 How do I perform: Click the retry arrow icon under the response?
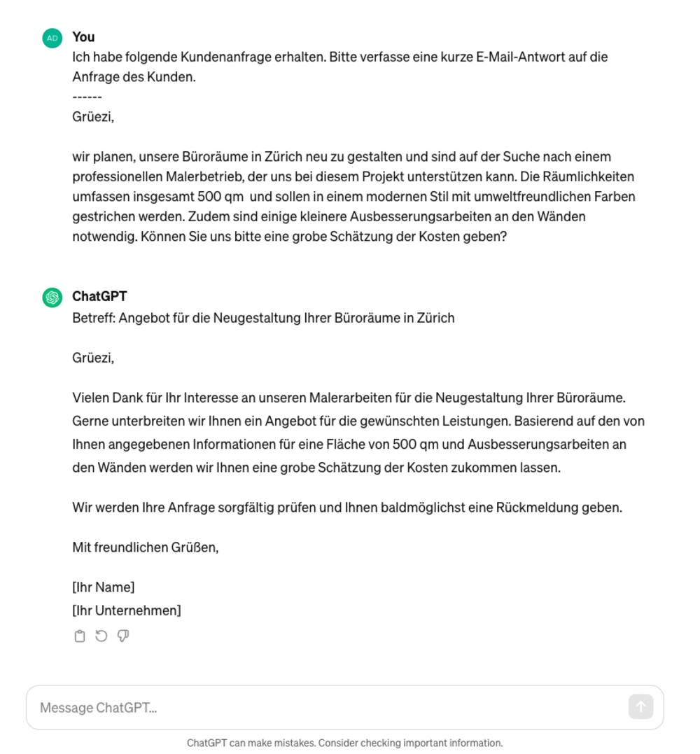click(x=100, y=636)
